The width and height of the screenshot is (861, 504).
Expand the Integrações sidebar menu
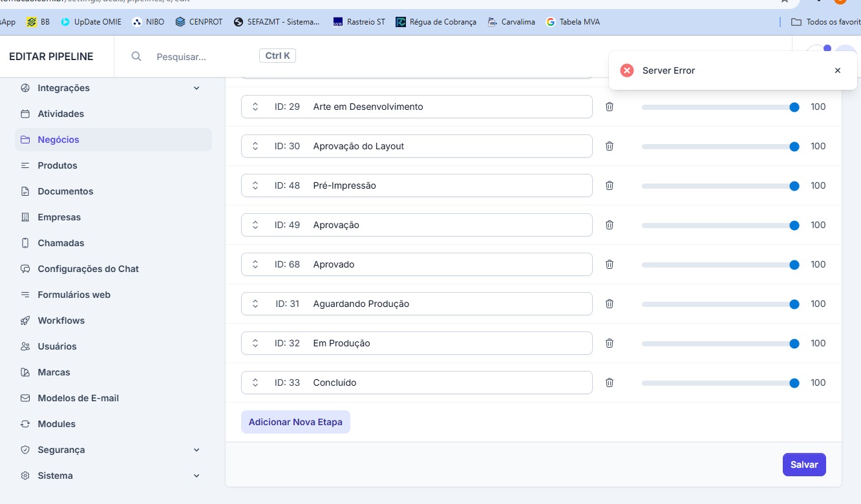pos(197,88)
